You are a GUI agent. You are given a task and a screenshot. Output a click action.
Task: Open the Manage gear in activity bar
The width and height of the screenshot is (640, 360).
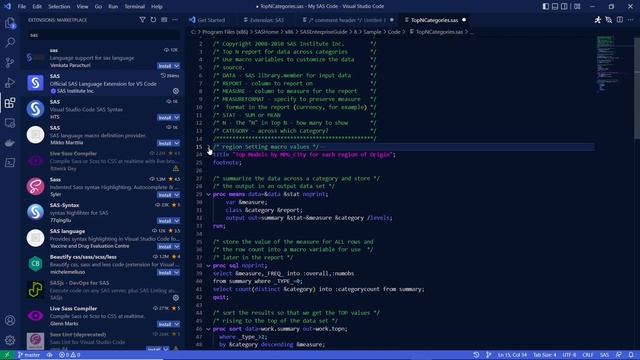pos(10,340)
